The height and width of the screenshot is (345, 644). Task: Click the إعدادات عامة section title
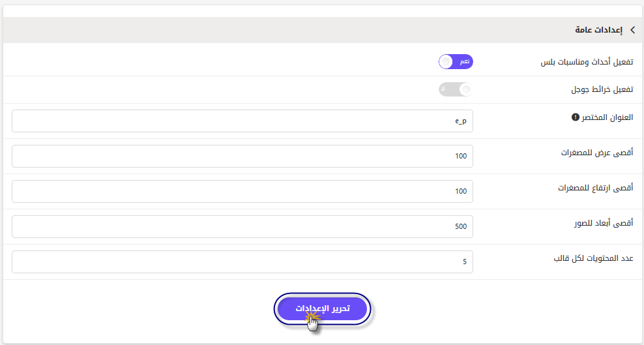coord(598,30)
